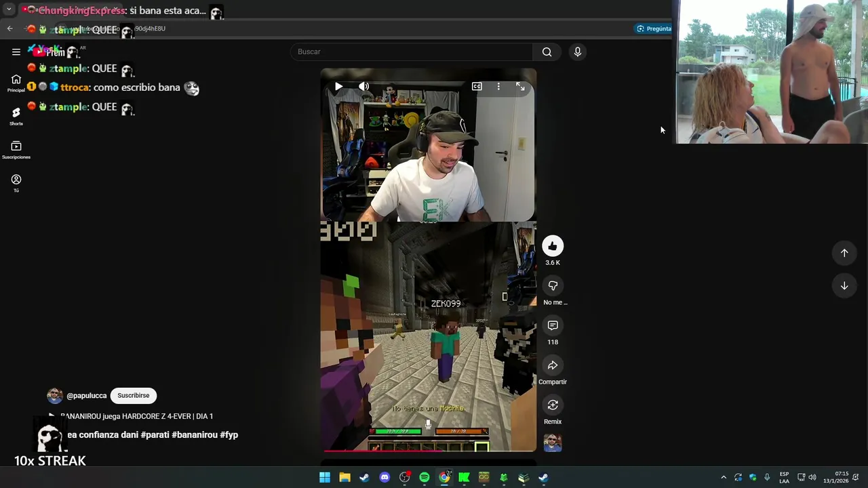Screen dimensions: 868x488
Task: Navigate back with browser back arrow
Action: [9, 28]
